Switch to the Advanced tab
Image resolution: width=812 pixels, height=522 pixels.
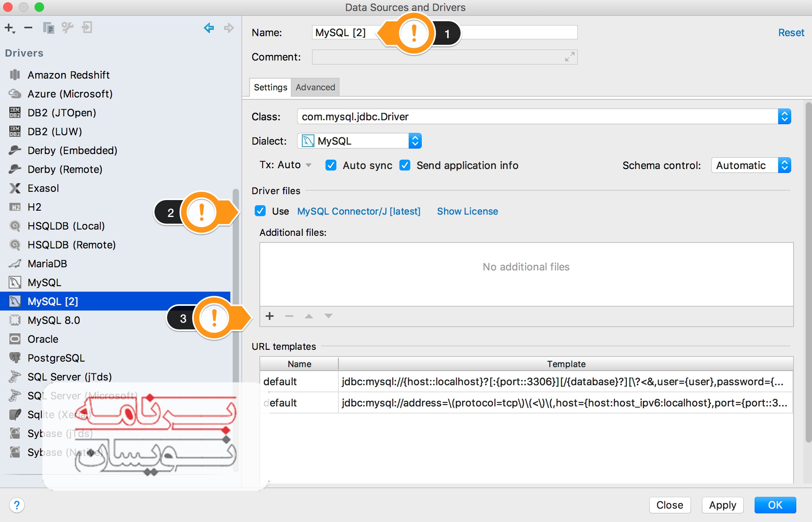point(315,87)
